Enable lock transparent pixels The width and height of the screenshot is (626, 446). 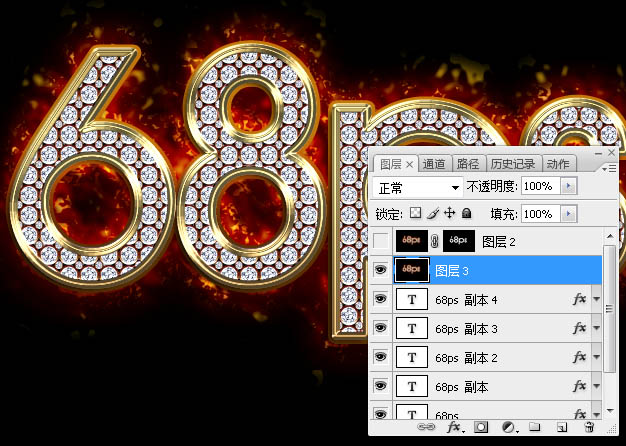coord(416,214)
